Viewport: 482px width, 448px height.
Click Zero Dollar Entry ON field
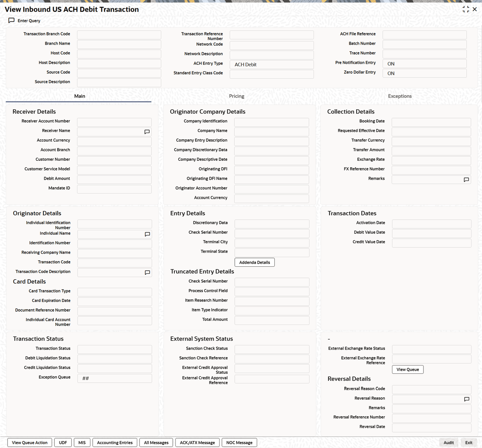click(425, 73)
